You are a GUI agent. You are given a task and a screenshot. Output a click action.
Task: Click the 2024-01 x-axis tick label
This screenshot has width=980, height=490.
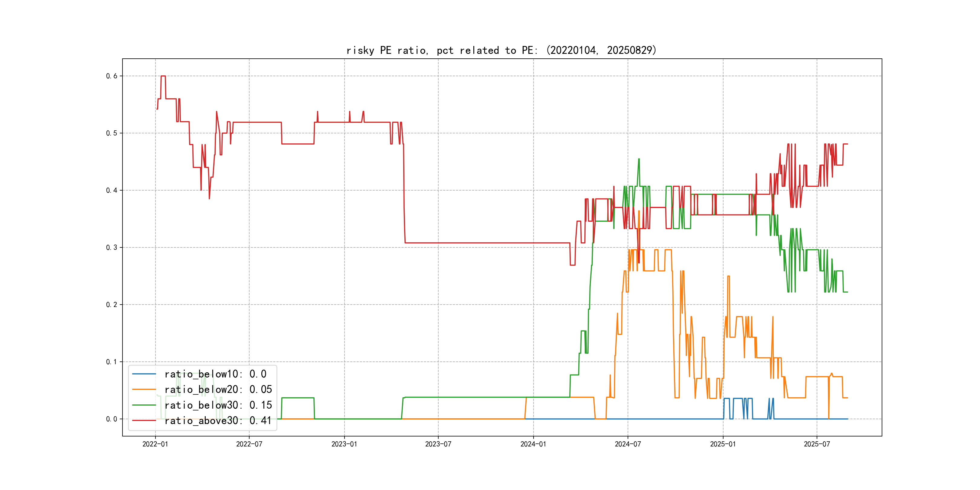[533, 444]
